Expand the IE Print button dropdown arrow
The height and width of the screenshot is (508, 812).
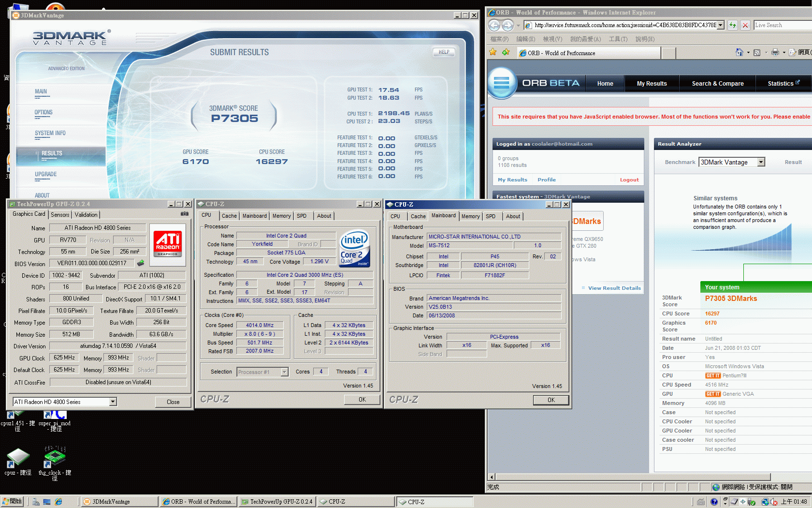(x=783, y=52)
